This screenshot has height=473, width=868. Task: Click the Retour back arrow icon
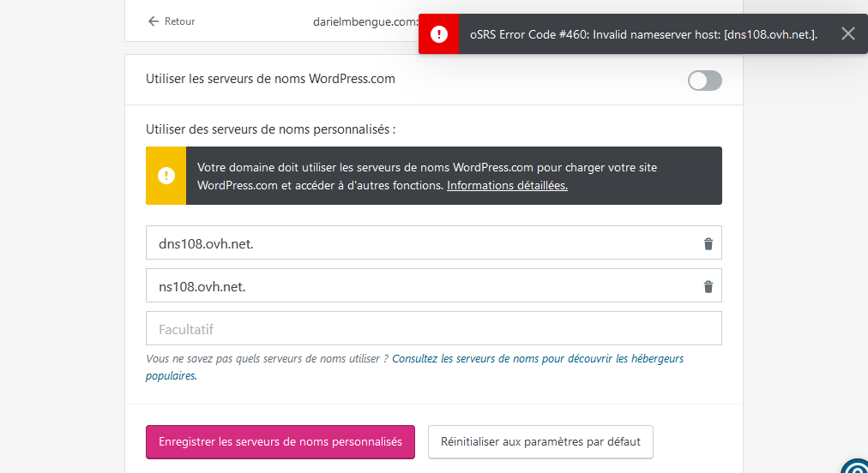[153, 21]
